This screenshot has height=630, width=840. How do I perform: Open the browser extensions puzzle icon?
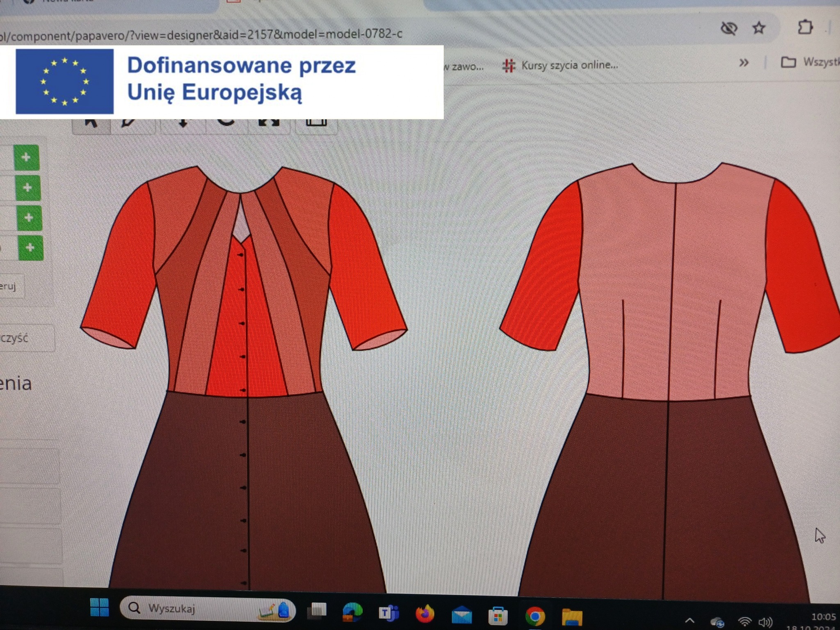pos(805,27)
